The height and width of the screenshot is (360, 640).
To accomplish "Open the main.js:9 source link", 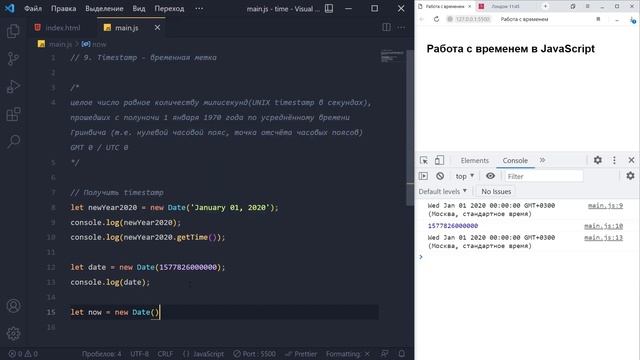I will pyautogui.click(x=605, y=206).
